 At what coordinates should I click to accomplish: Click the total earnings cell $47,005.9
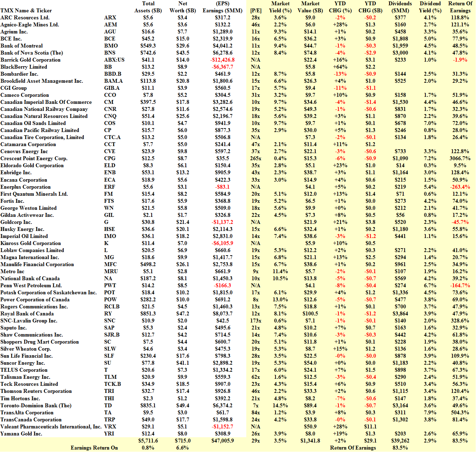coord(222,441)
